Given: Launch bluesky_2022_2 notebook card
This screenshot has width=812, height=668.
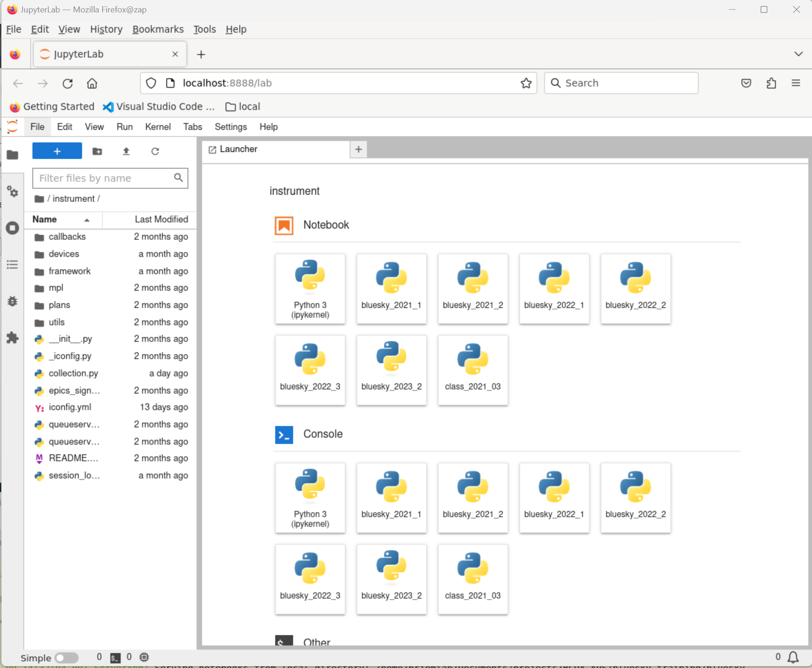Looking at the screenshot, I should click(635, 289).
